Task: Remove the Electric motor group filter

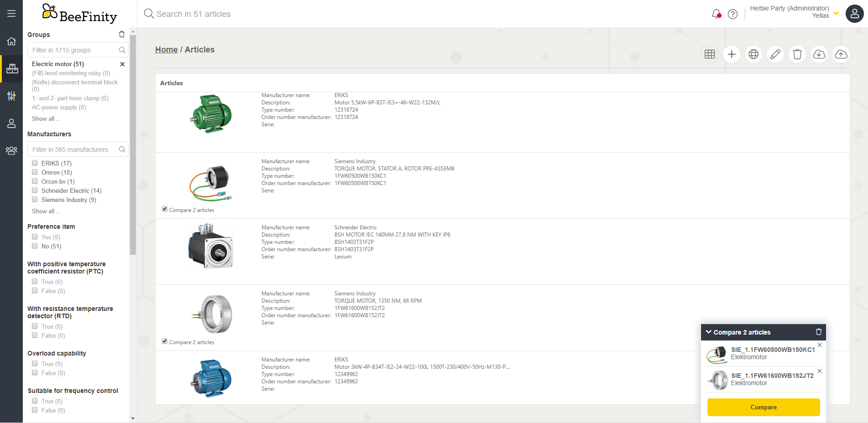Action: pyautogui.click(x=122, y=64)
